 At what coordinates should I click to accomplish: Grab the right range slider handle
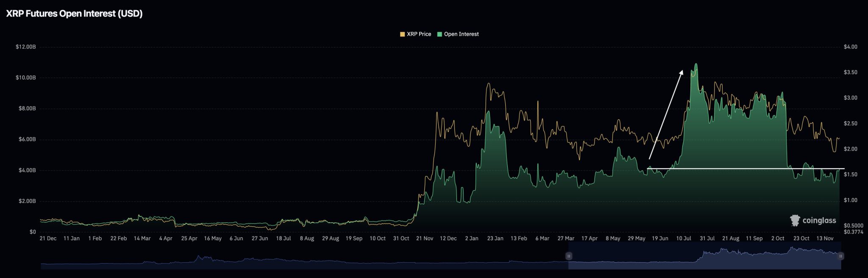coord(840,256)
